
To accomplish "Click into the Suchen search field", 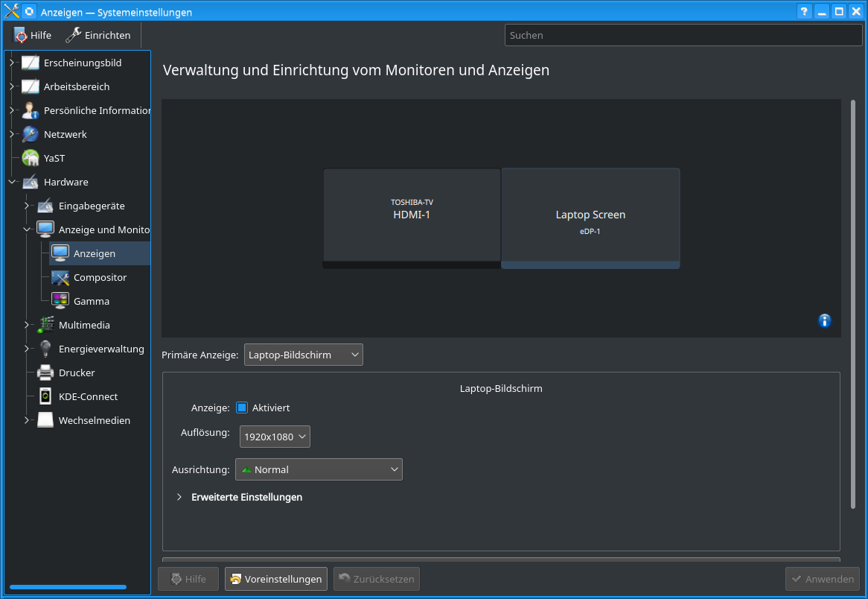I will tap(683, 35).
